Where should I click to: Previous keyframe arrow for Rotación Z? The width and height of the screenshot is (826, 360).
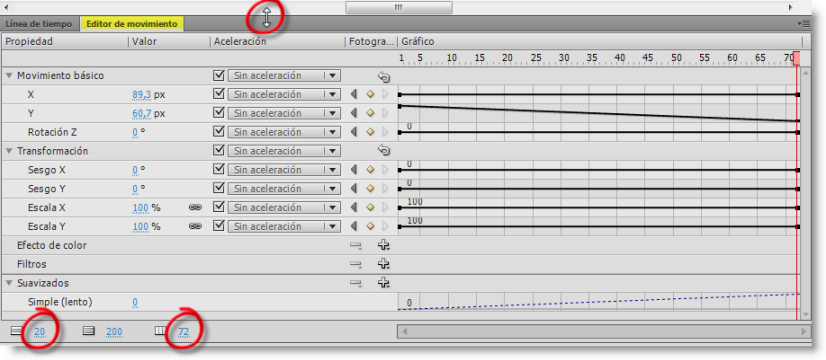coord(354,132)
